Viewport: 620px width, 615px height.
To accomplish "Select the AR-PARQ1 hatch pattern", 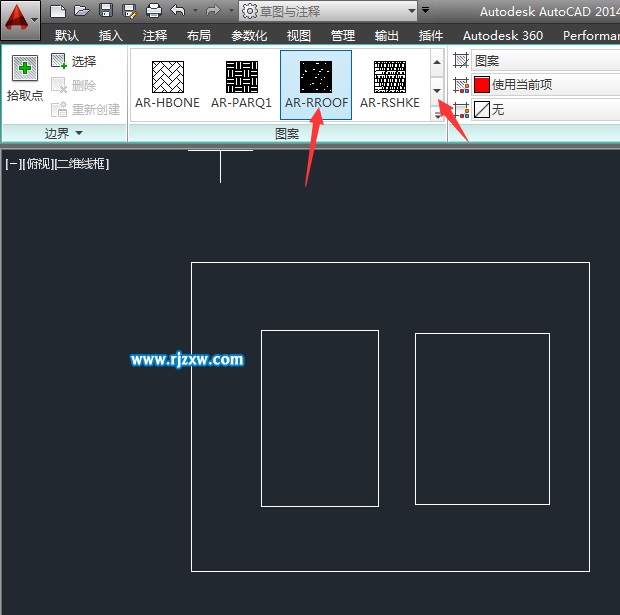I will click(241, 85).
